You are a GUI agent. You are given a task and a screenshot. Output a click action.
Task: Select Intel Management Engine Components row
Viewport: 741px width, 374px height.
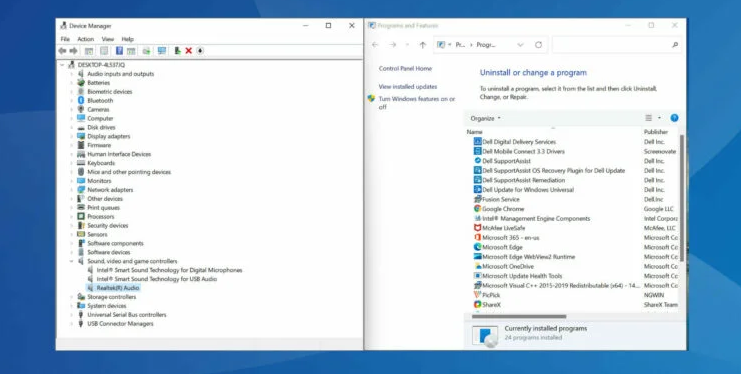coord(536,218)
